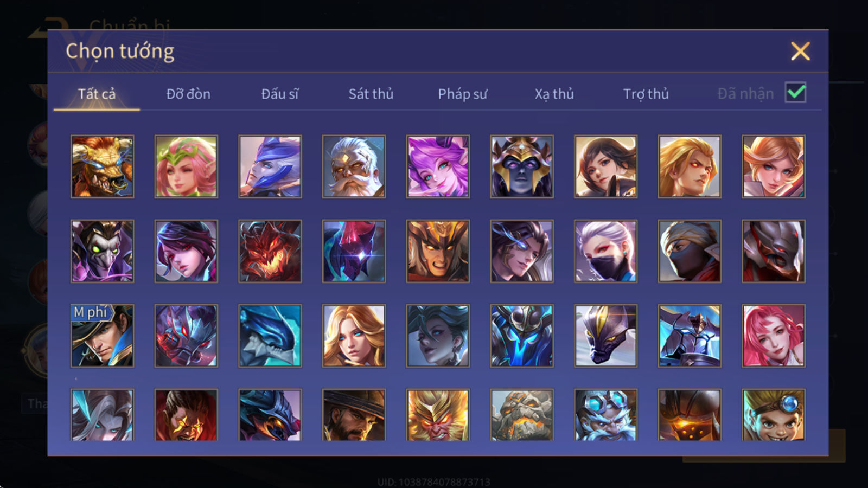Choose the white-bearded old man hero
Image resolution: width=868 pixels, height=488 pixels.
pyautogui.click(x=354, y=166)
